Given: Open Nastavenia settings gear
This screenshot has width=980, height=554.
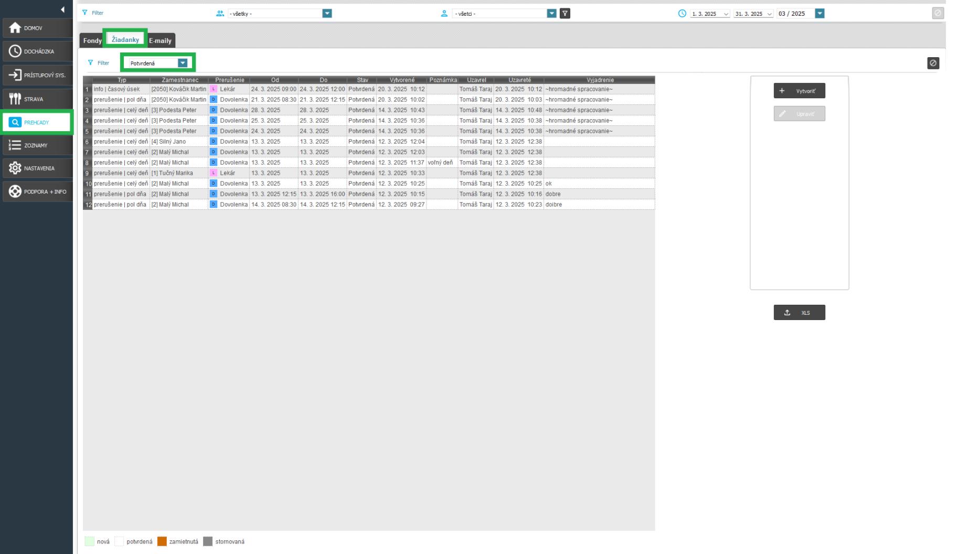Looking at the screenshot, I should [x=37, y=168].
